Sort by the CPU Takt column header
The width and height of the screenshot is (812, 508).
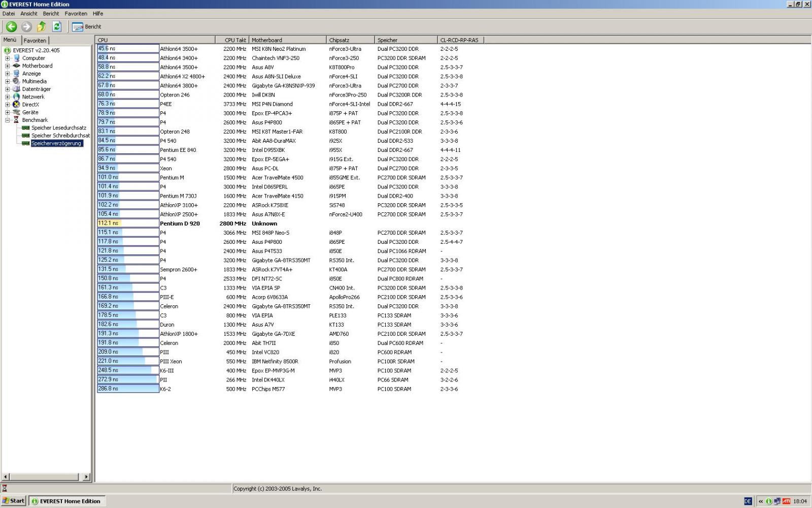[x=232, y=40]
